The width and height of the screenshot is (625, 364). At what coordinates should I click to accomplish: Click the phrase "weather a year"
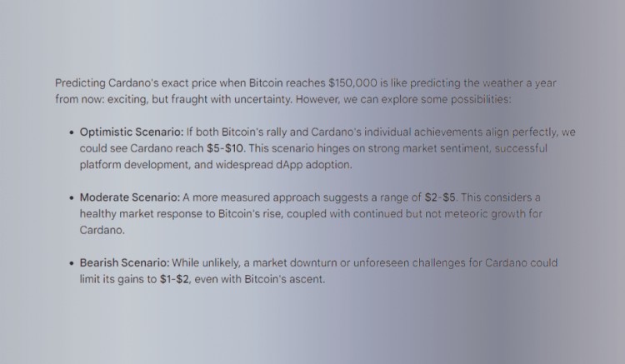point(519,83)
